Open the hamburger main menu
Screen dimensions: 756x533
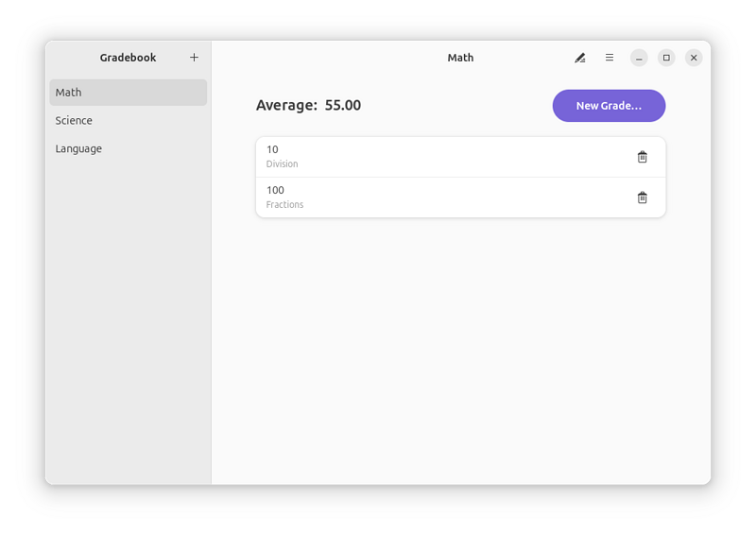pos(610,58)
